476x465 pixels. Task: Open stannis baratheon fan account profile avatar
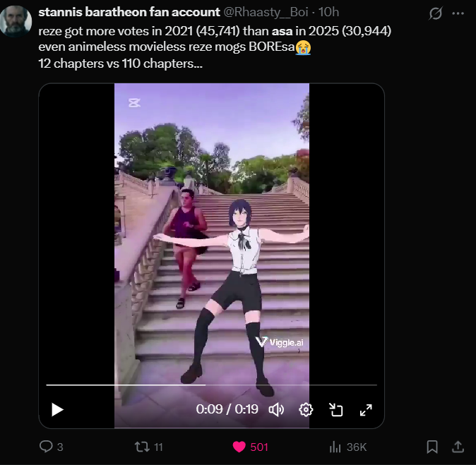(16, 21)
